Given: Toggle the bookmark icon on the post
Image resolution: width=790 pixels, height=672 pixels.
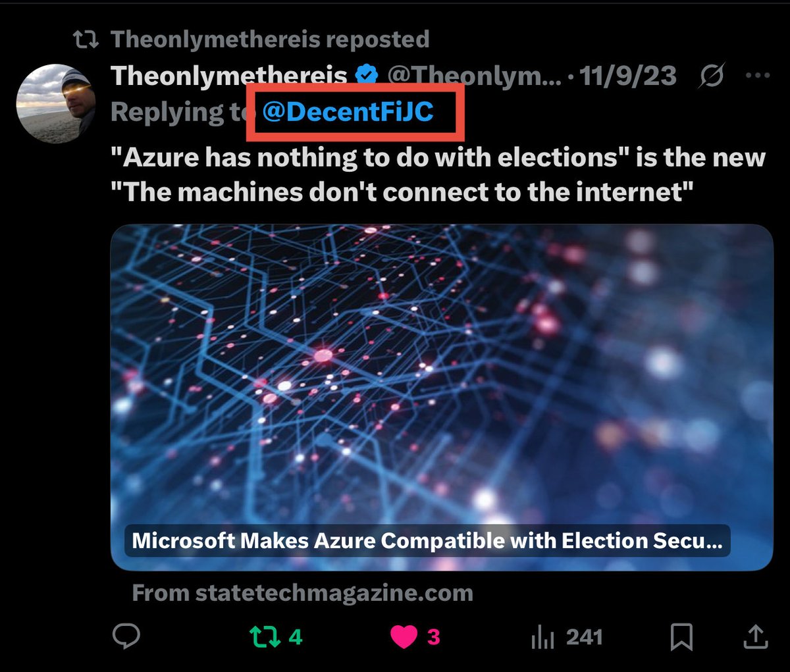Looking at the screenshot, I should [681, 636].
